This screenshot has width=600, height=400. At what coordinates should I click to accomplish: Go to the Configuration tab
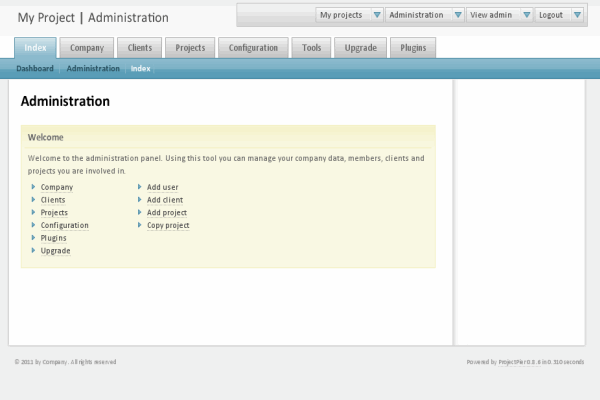[x=253, y=48]
